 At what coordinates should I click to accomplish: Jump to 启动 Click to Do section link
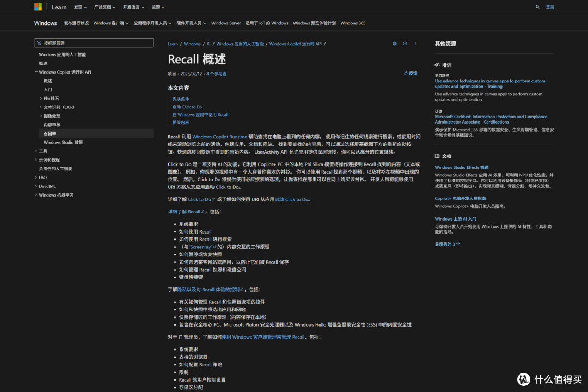coord(187,107)
